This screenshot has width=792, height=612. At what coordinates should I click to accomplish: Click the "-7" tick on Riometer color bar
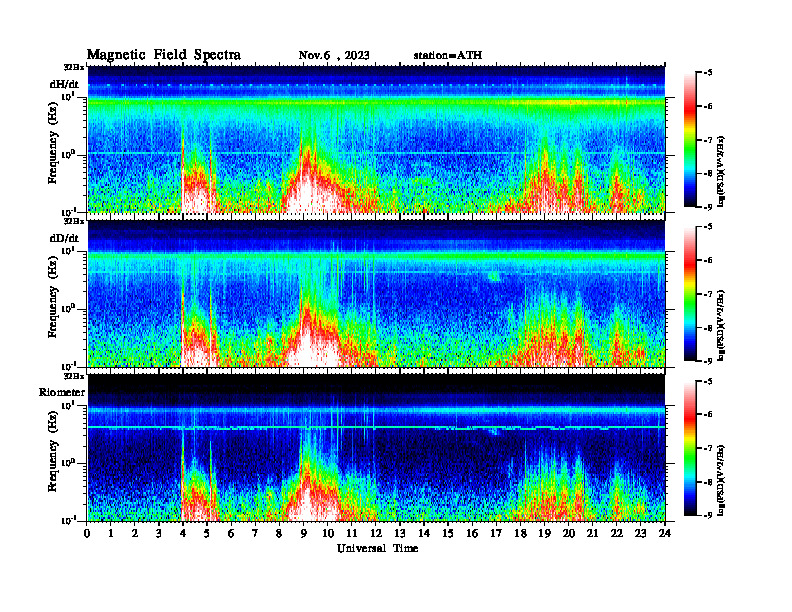point(709,448)
